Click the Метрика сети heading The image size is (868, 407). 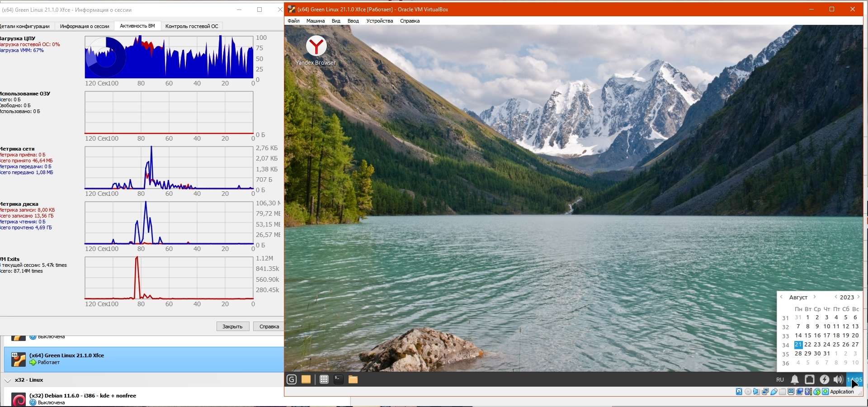17,149
